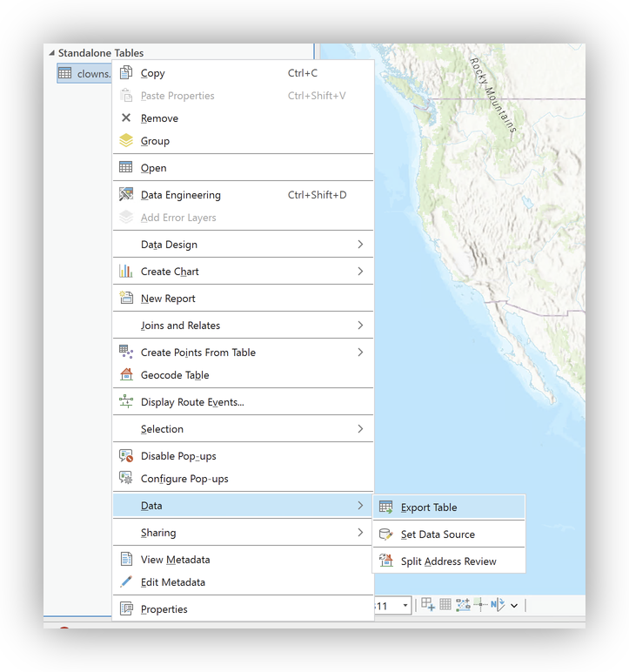Click the Copy icon in context menu
629x672 pixels.
click(x=126, y=73)
